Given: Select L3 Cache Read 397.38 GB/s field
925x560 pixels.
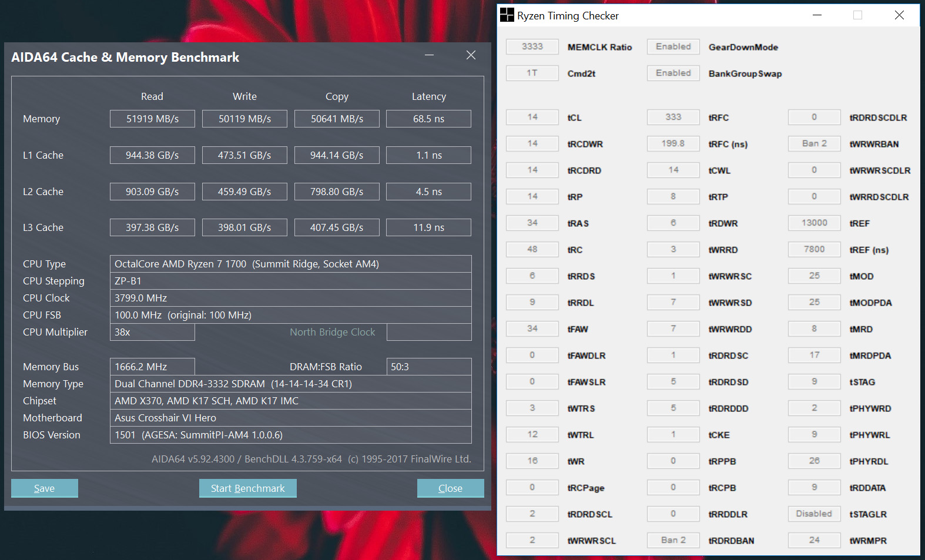Looking at the screenshot, I should tap(152, 227).
